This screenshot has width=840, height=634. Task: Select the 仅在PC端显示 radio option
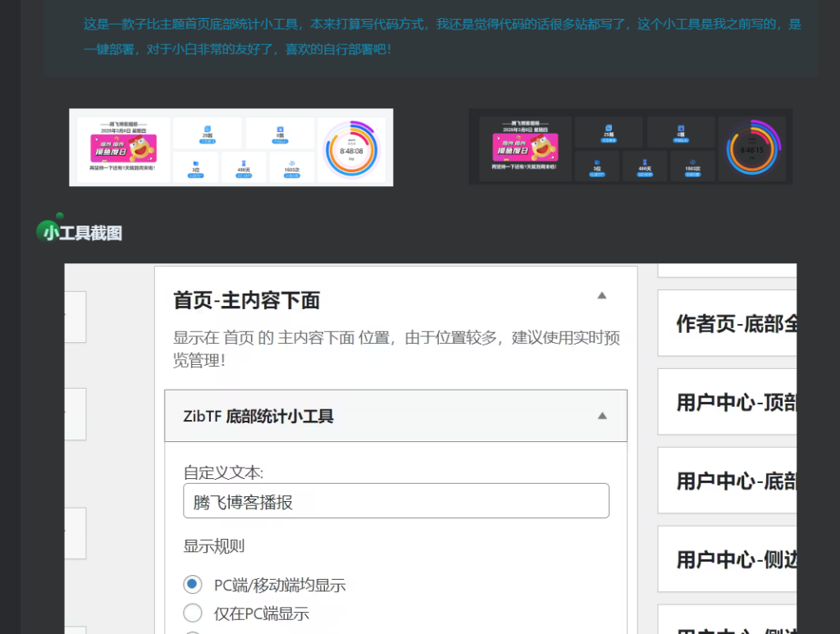click(192, 613)
